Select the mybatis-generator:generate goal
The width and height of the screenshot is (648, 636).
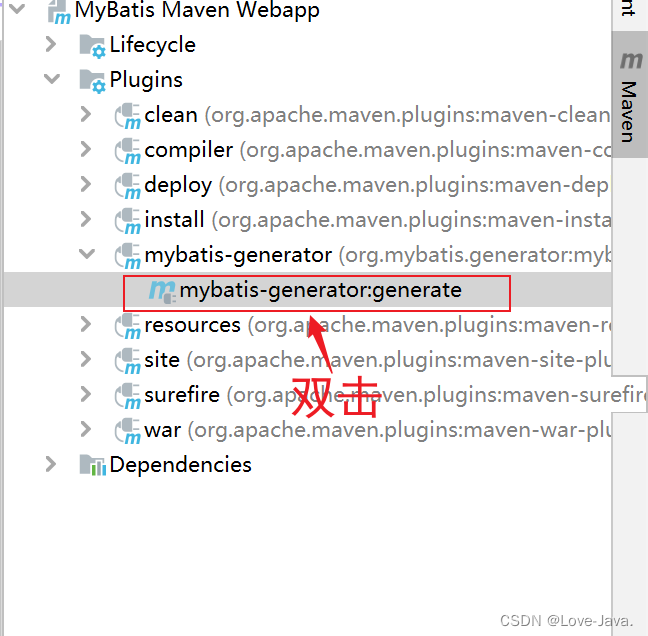(321, 290)
